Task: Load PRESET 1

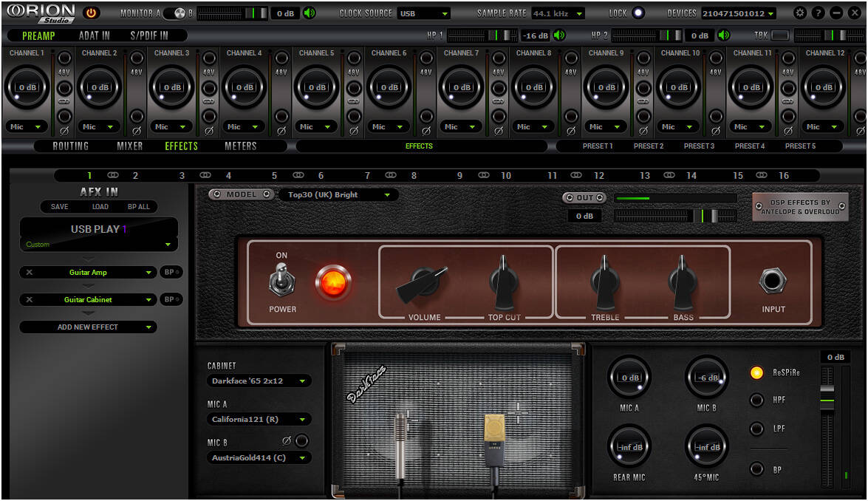Action: pyautogui.click(x=598, y=146)
